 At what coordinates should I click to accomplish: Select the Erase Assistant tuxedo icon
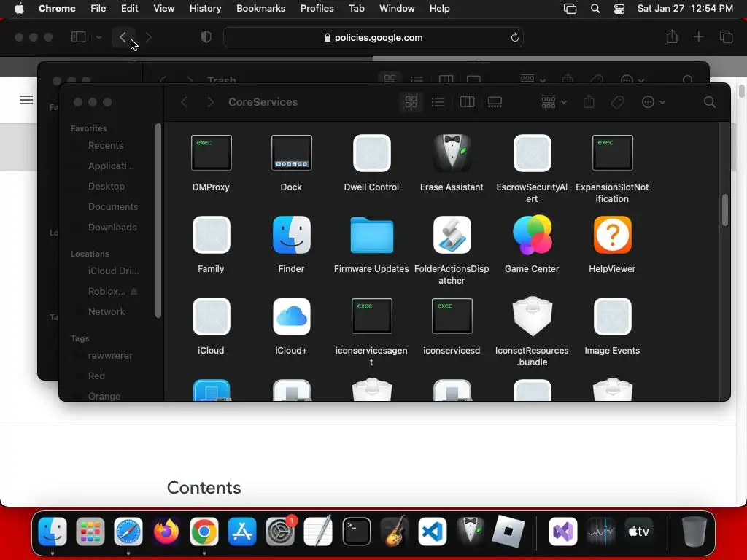coord(452,153)
